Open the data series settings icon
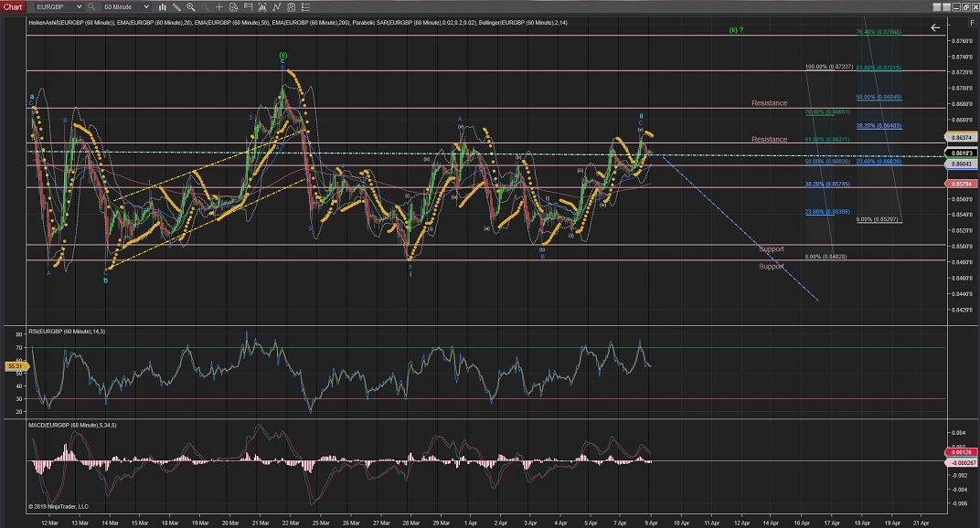 point(262,7)
